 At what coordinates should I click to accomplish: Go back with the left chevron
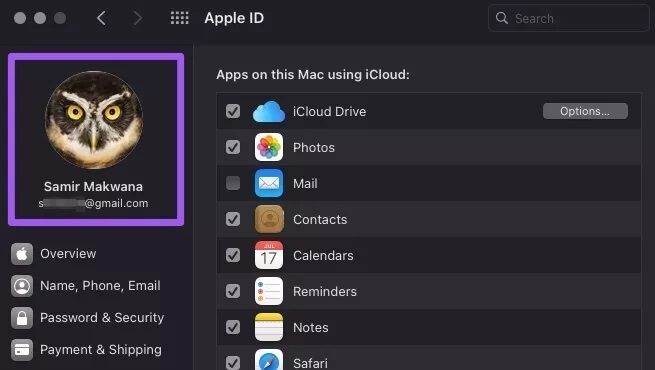101,18
